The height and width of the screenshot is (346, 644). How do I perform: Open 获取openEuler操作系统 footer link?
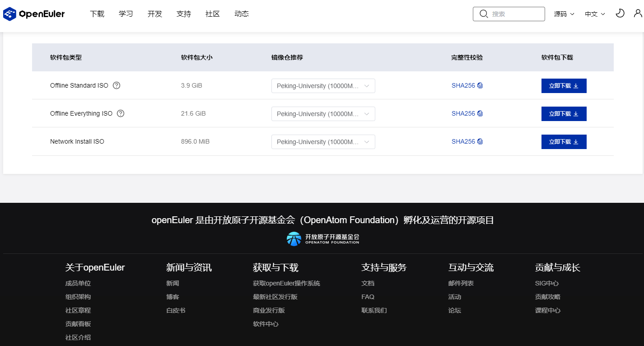coord(286,283)
